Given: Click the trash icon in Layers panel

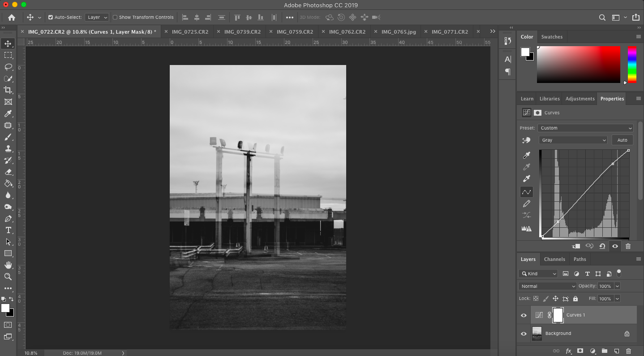Looking at the screenshot, I should point(628,351).
